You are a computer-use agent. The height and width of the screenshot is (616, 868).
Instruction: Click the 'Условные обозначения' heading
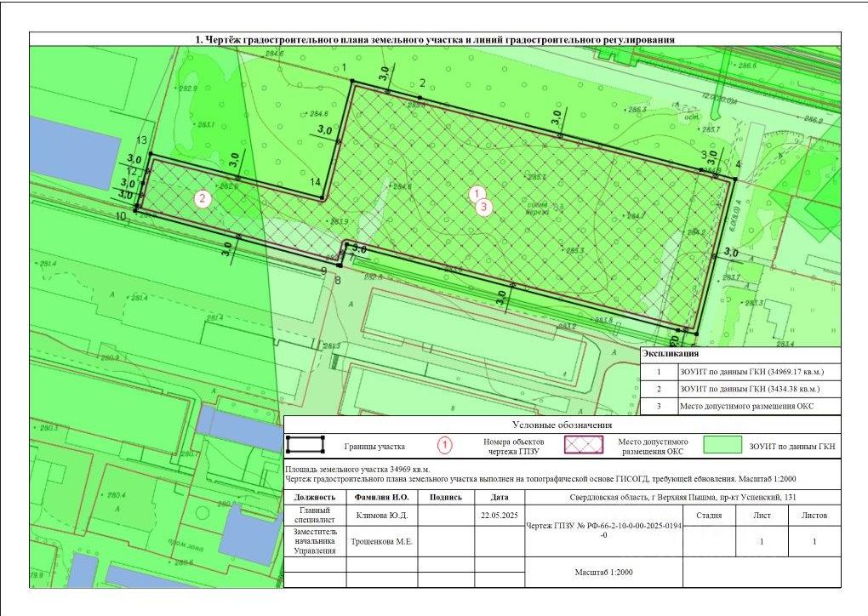(562, 425)
